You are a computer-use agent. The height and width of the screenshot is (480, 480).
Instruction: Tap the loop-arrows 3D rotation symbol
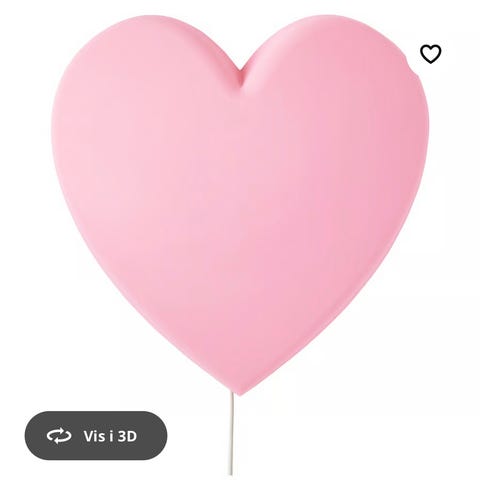(x=59, y=436)
